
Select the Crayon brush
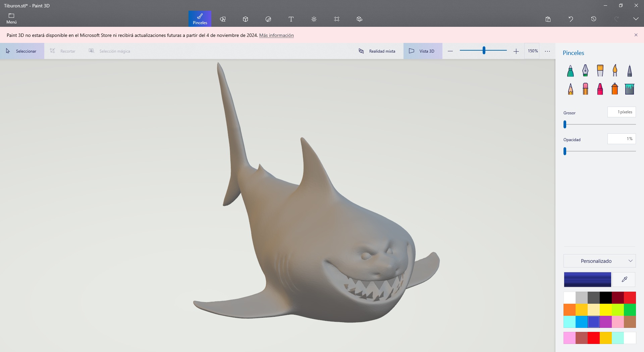pos(600,89)
